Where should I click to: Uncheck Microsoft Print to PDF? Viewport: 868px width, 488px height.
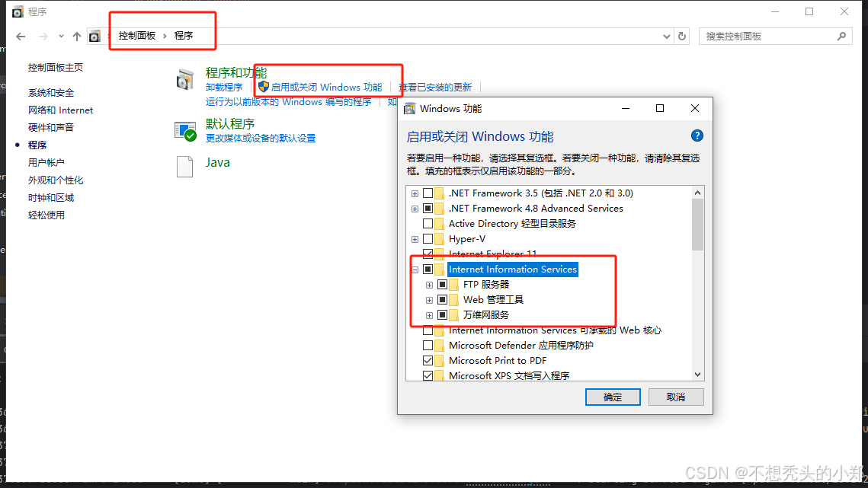click(x=428, y=361)
